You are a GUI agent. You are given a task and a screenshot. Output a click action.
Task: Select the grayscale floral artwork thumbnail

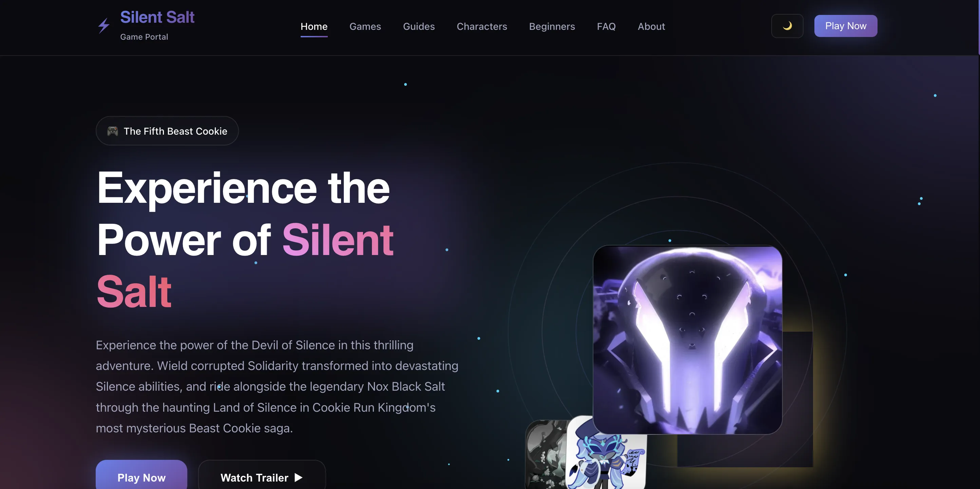point(546,454)
